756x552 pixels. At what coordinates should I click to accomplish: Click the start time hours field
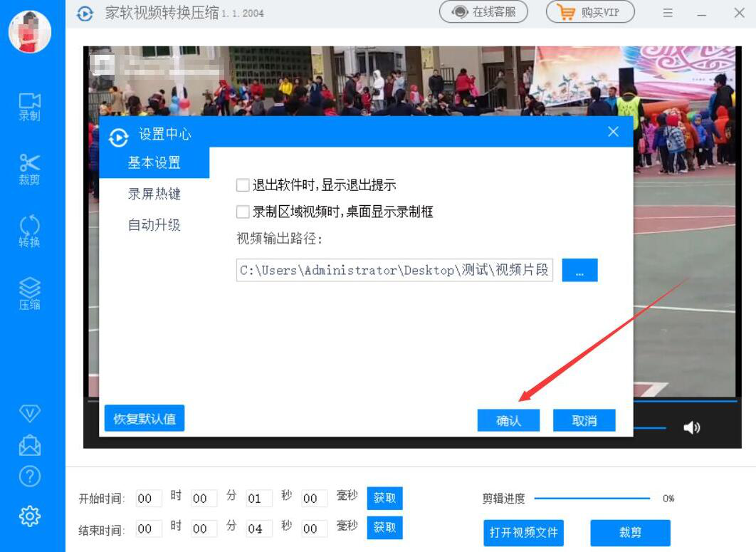coord(148,498)
